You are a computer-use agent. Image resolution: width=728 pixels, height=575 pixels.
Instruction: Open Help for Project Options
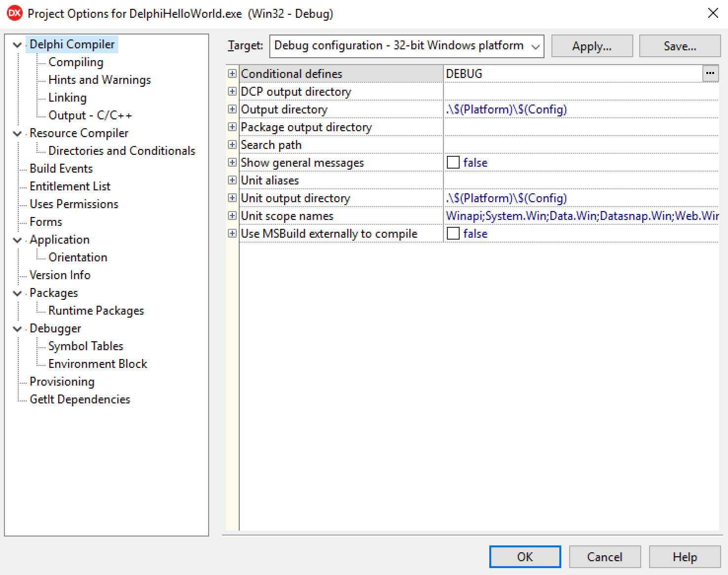[x=685, y=557]
